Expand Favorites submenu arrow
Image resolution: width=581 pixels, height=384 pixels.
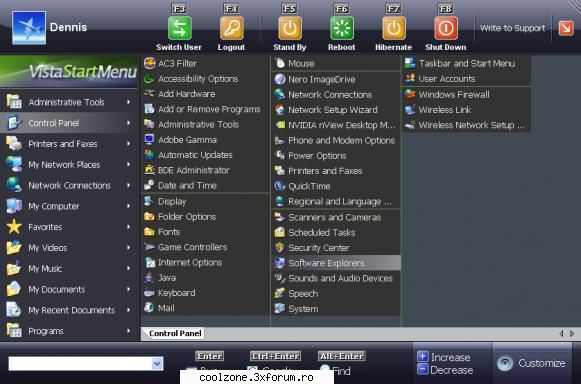[x=129, y=226]
